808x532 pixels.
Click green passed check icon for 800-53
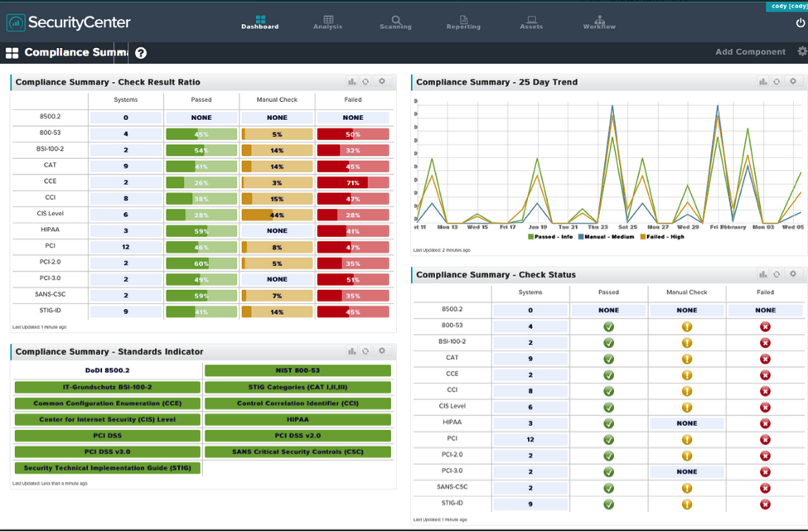608,326
